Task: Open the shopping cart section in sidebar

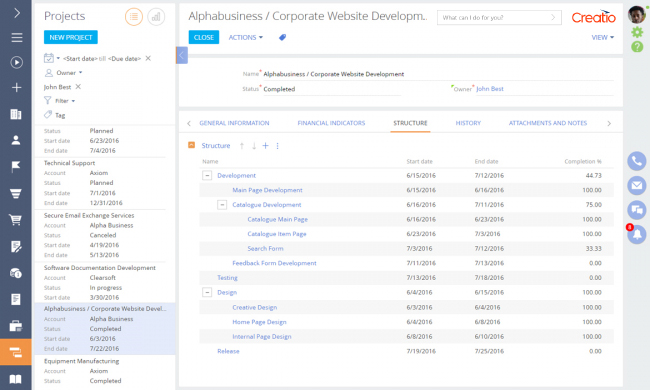Action: click(16, 220)
